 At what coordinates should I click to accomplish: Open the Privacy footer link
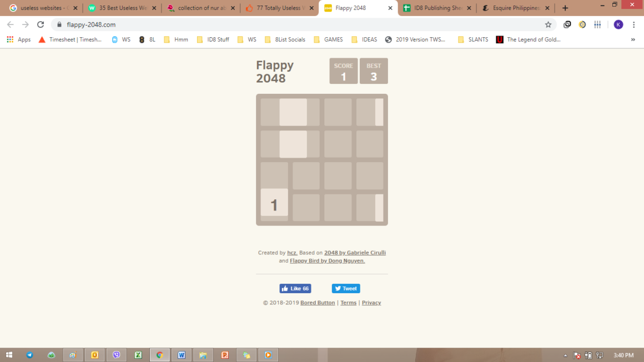tap(371, 303)
